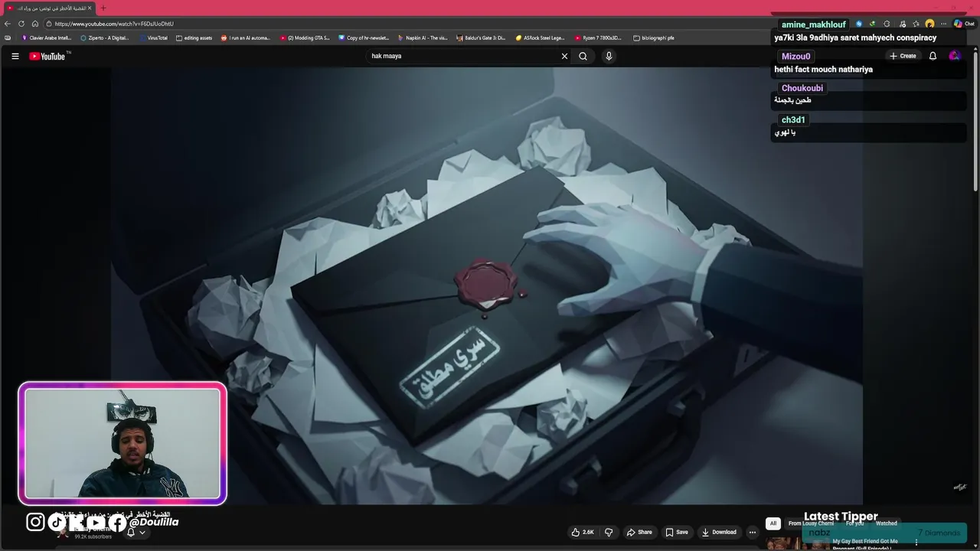Open the 'bibliographi pfe' bookmark folder
The width and height of the screenshot is (980, 551).
click(655, 37)
